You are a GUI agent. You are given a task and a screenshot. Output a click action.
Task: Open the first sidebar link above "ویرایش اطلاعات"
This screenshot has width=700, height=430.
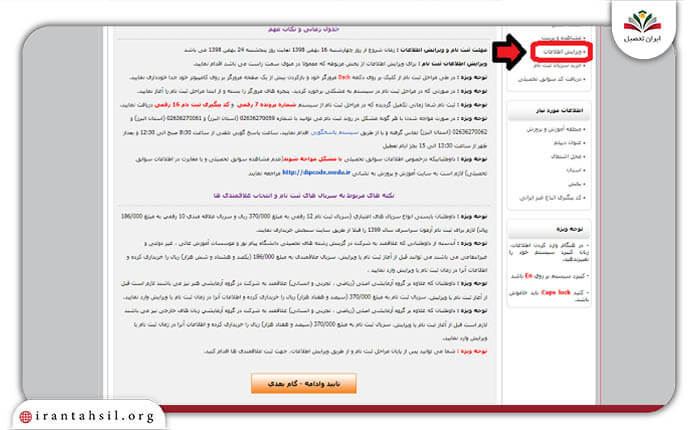click(x=563, y=38)
